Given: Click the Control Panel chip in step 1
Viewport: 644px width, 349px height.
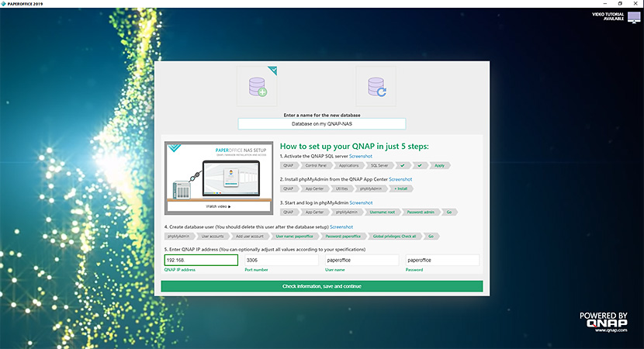Looking at the screenshot, I should [x=316, y=165].
